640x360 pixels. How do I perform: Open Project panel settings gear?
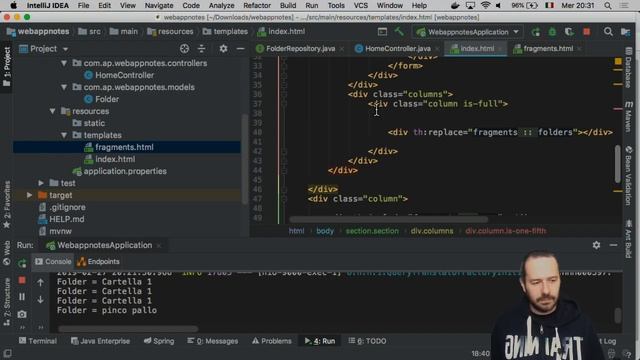pos(223,49)
